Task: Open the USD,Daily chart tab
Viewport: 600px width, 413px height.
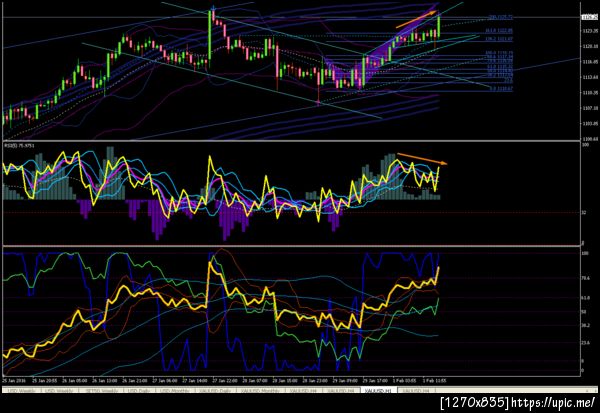Action: click(x=139, y=390)
